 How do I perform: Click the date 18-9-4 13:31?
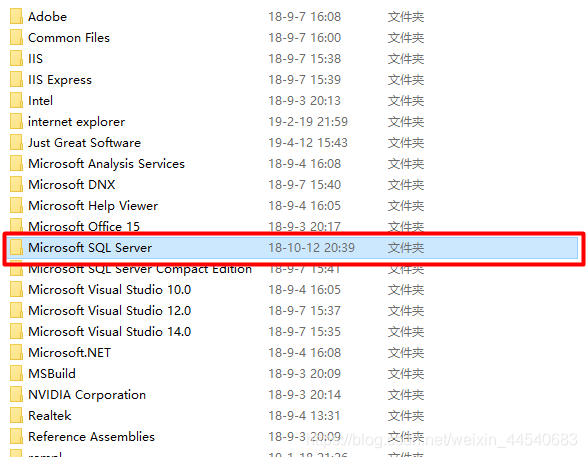[304, 415]
